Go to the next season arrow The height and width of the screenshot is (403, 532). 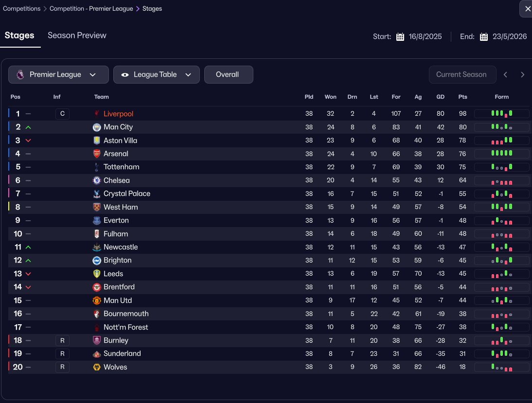click(522, 75)
